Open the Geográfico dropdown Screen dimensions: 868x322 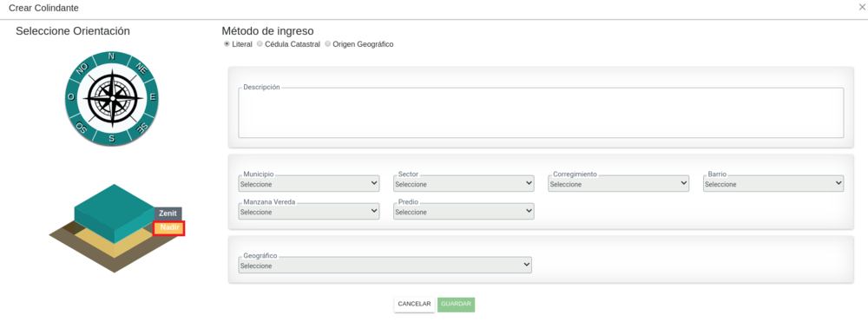pos(385,266)
